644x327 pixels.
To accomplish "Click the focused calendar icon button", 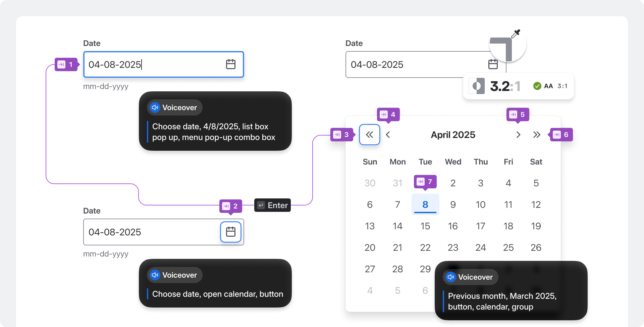I will point(230,232).
